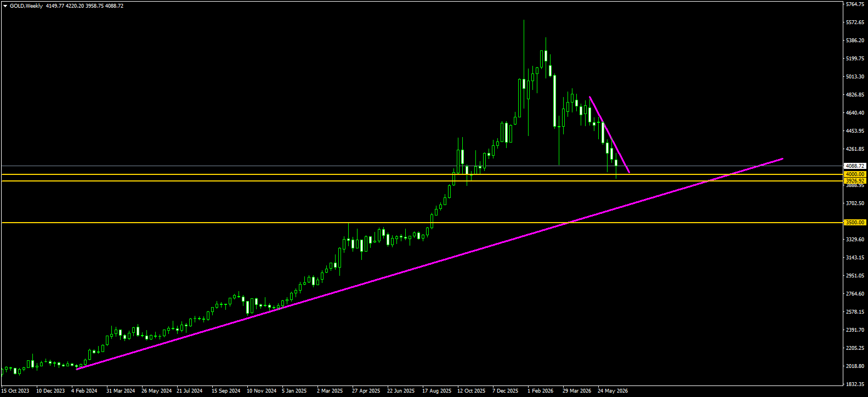Image resolution: width=868 pixels, height=397 pixels.
Task: Click the 3143.15 price scale value
Action: (x=855, y=258)
